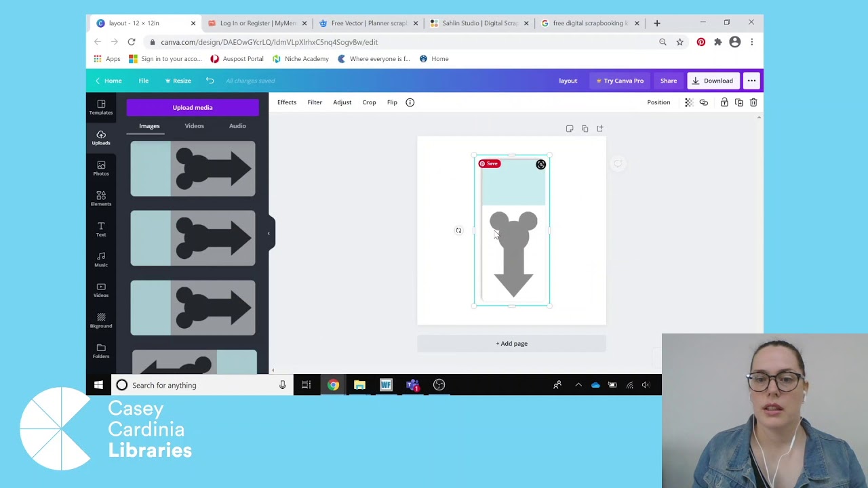Viewport: 868px width, 488px height.
Task: Collapse the side panel with arrow handle
Action: 269,233
